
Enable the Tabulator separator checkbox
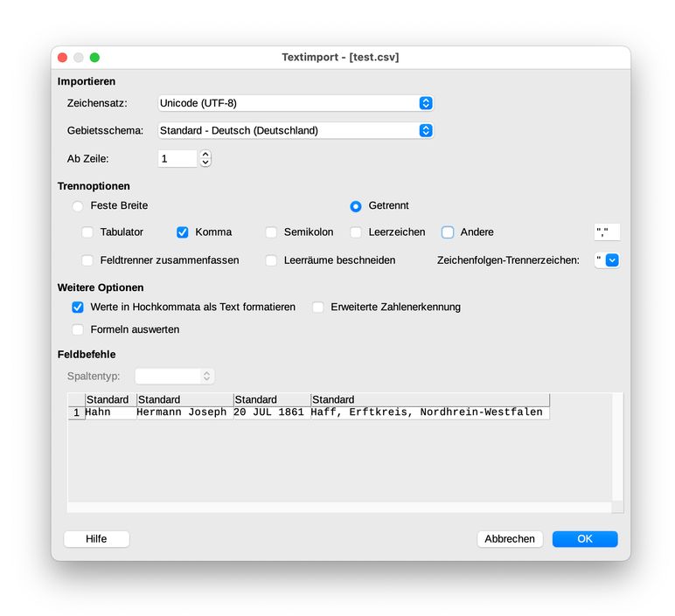tap(87, 232)
